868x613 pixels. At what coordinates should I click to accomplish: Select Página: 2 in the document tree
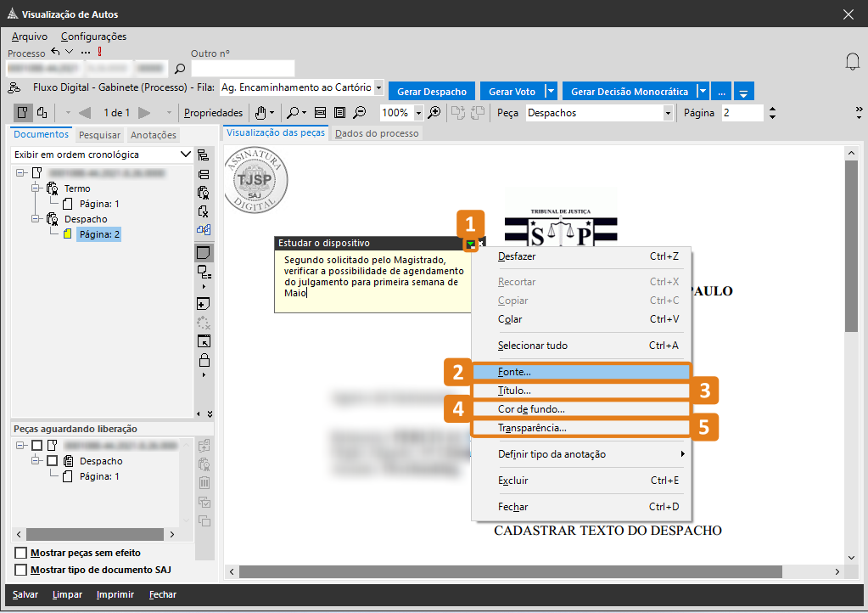click(99, 234)
